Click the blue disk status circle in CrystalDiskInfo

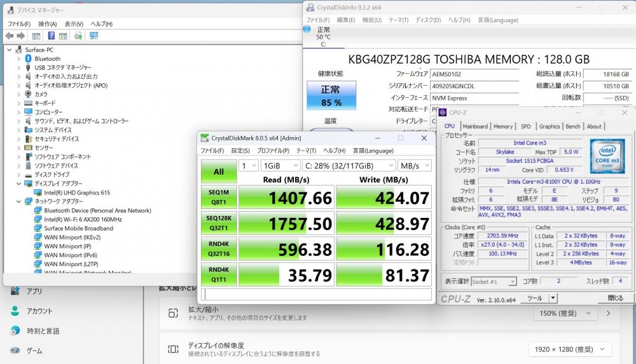pos(307,29)
